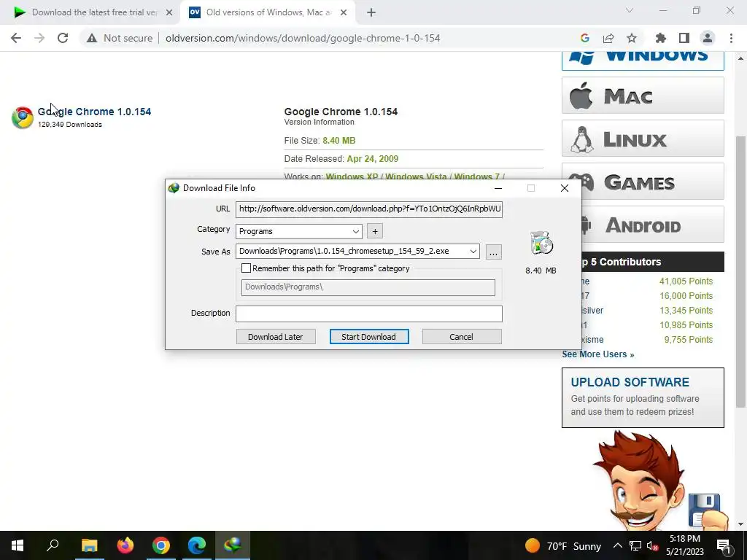Toggle the browser side panel icon

(x=684, y=38)
